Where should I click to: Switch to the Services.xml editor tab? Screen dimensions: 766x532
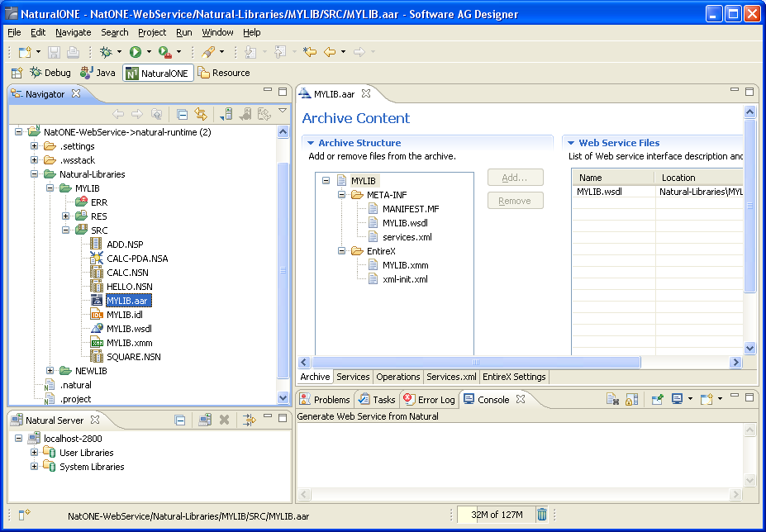(451, 377)
